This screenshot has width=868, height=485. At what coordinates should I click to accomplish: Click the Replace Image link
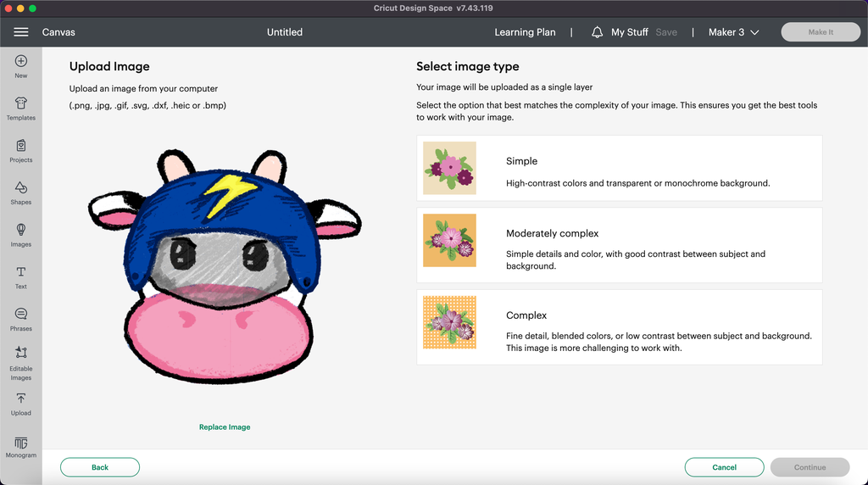click(x=225, y=427)
